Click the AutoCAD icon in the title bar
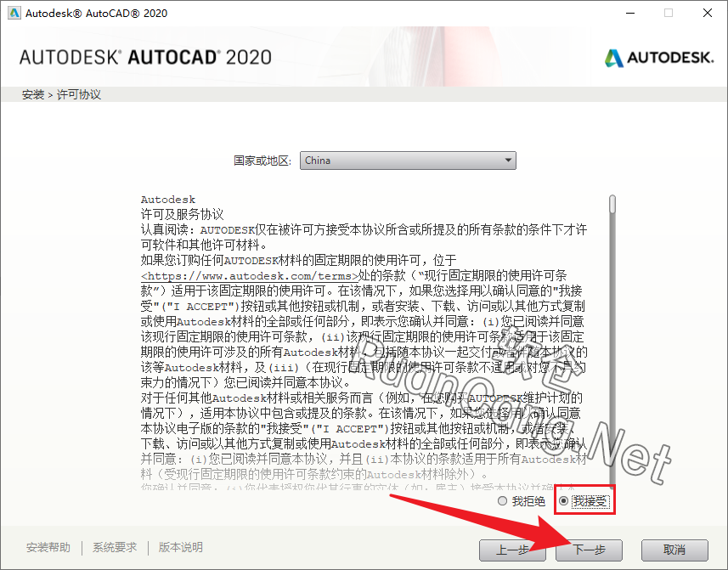This screenshot has height=570, width=728. pyautogui.click(x=12, y=13)
